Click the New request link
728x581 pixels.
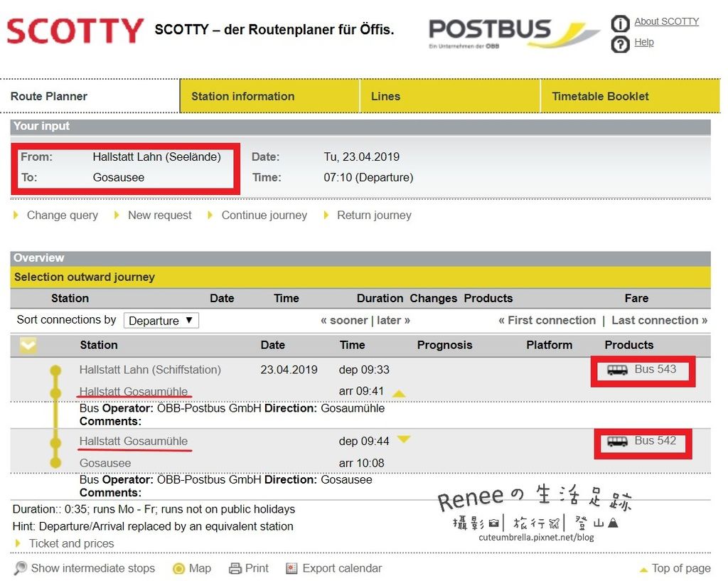[160, 215]
